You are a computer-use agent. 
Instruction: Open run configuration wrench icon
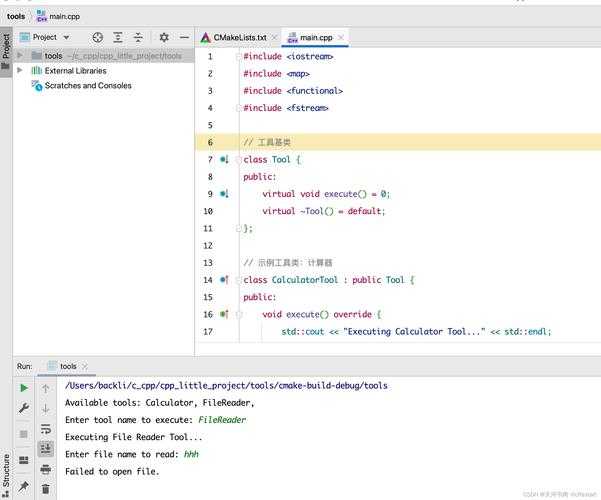[24, 409]
